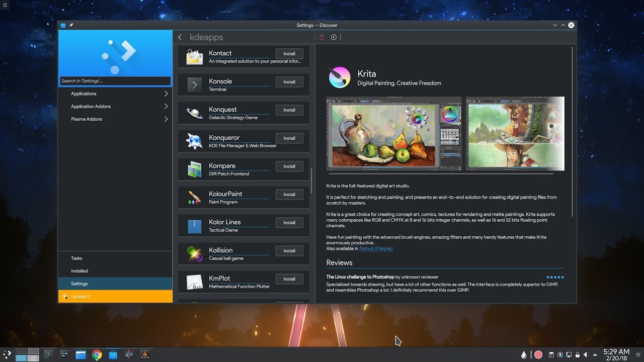The width and height of the screenshot is (644, 362).
Task: Click the 'Reviews' heading
Action: tap(339, 262)
